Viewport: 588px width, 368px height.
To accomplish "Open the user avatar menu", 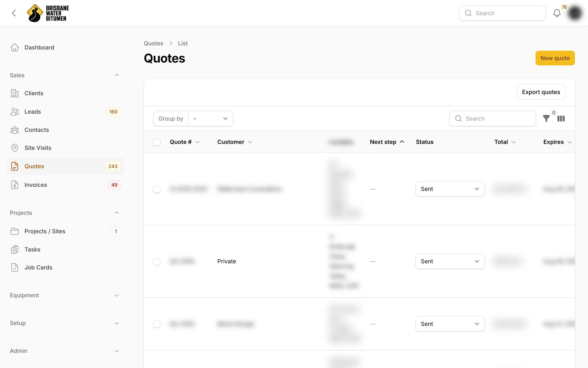I will point(575,13).
